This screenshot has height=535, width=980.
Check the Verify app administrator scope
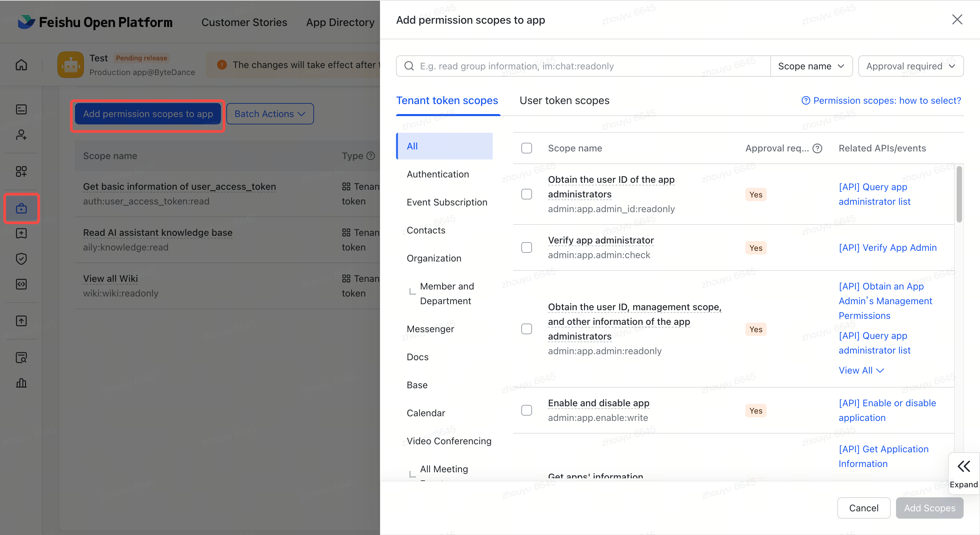[x=527, y=247]
